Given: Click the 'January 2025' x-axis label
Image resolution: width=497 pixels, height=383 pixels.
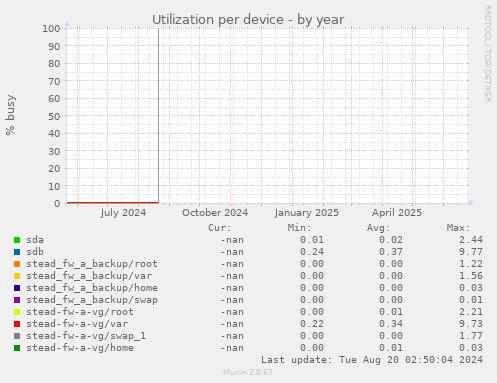Looking at the screenshot, I should pos(307,213).
